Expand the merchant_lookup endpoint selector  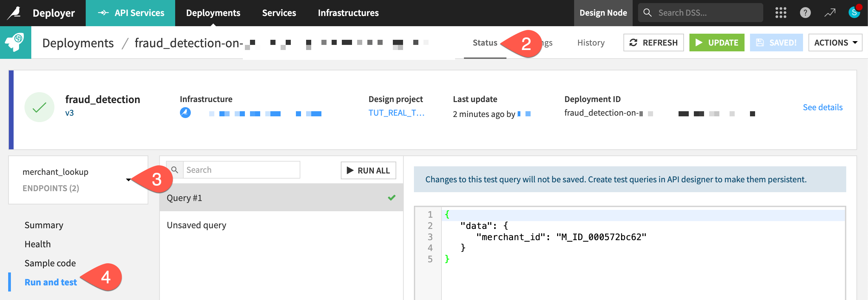coord(78,180)
